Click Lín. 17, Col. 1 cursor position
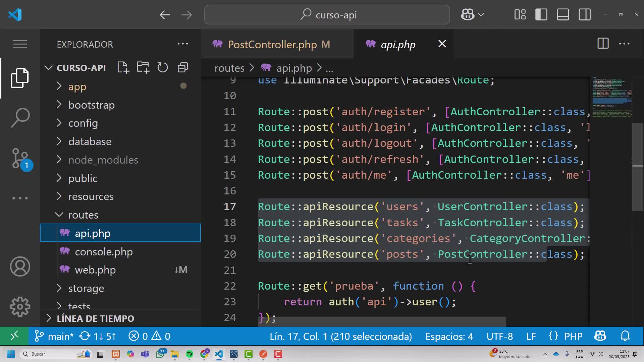 coord(341,336)
